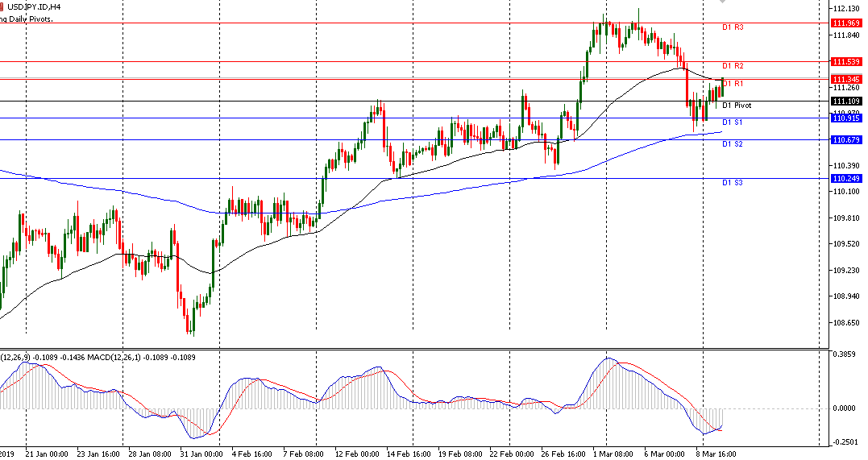Click the D1 R3 pivot label

click(x=733, y=27)
